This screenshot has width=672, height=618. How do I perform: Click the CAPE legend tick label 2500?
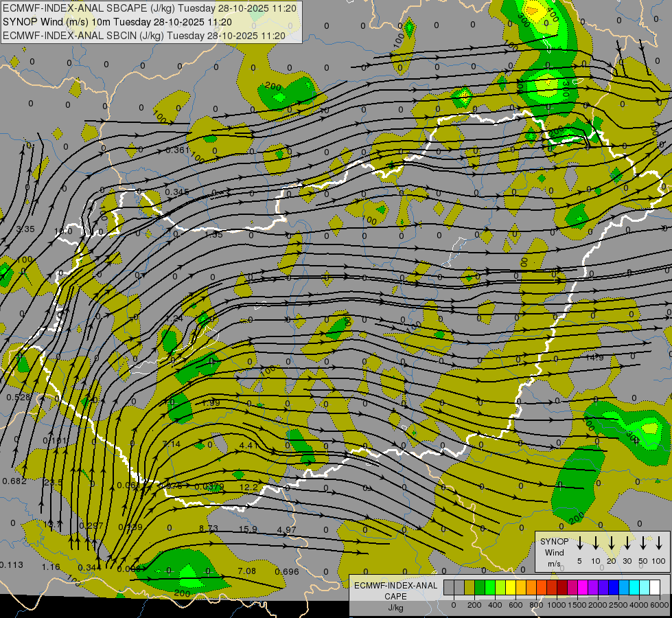(618, 605)
